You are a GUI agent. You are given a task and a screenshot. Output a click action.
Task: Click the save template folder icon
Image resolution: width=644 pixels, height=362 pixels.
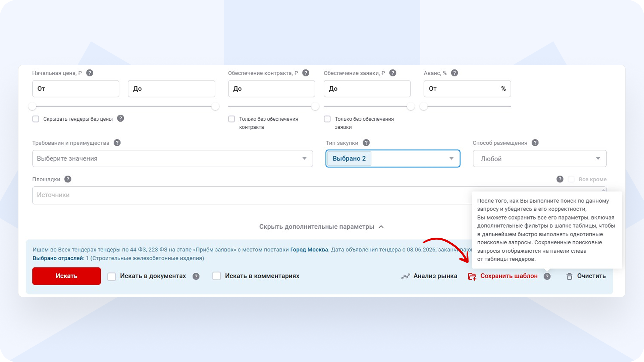[472, 277]
